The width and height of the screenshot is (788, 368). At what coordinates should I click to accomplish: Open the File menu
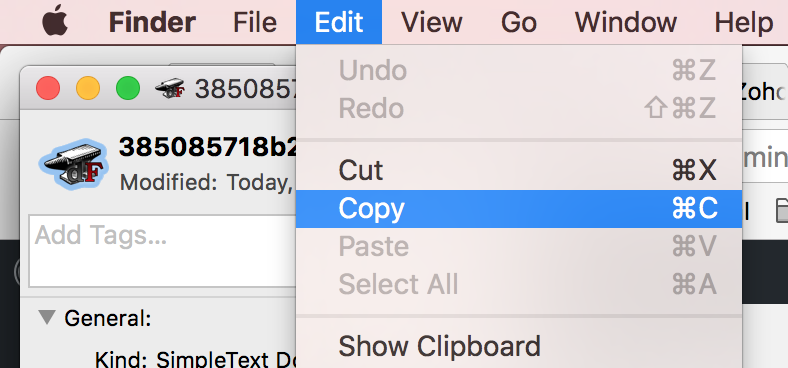[x=255, y=22]
